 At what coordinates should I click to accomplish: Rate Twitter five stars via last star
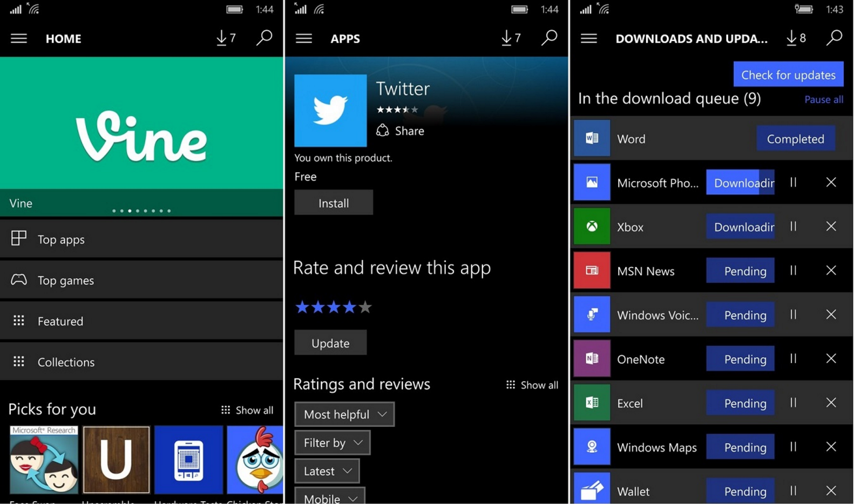coord(365,307)
